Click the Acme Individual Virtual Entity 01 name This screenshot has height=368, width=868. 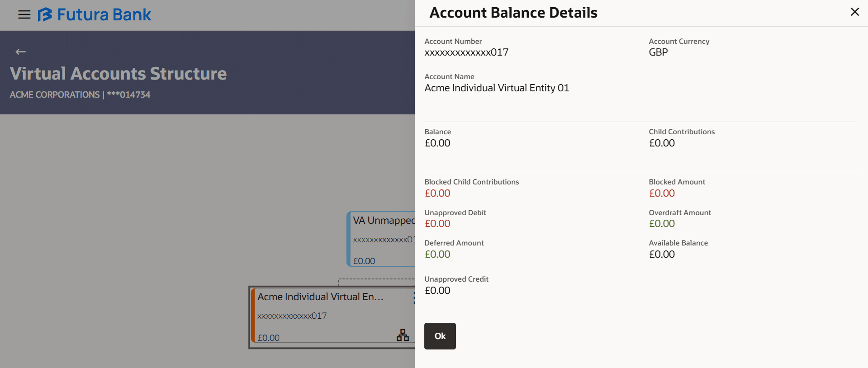coord(497,88)
